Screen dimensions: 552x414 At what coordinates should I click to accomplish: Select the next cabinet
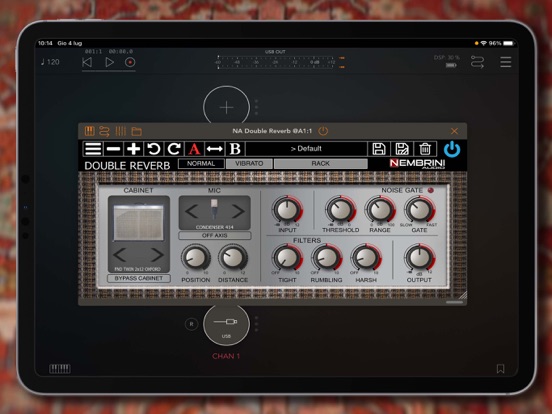click(x=157, y=255)
